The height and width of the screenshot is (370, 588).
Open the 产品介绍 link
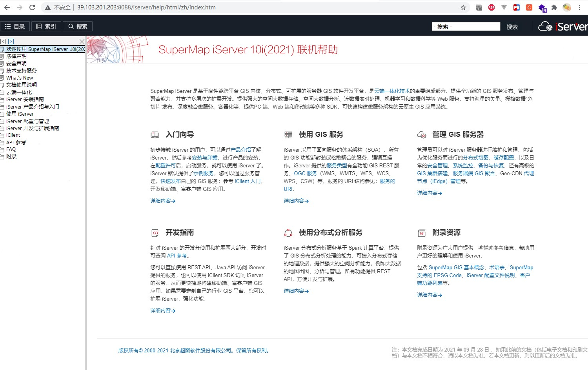coord(241,150)
